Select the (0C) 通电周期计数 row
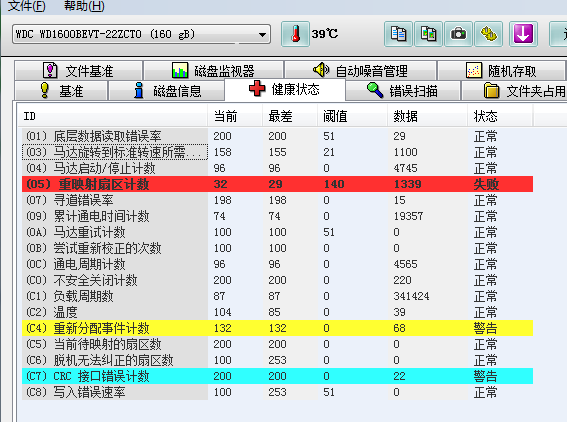567x422 pixels. 277,264
